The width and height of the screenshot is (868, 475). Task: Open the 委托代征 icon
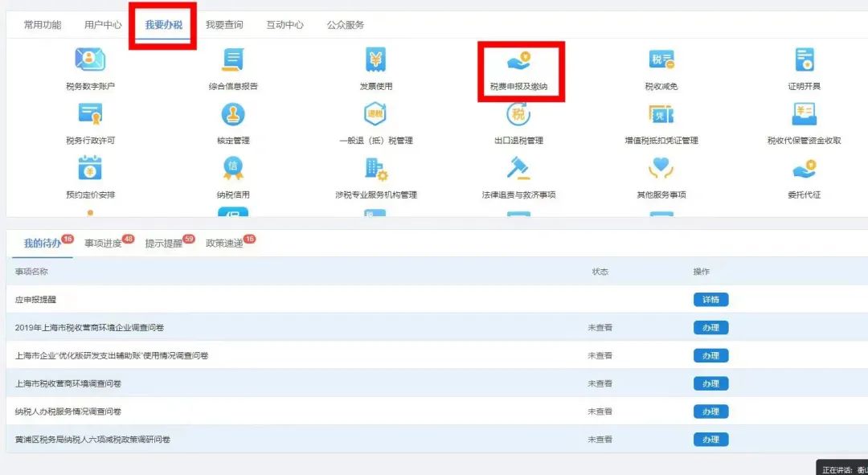[x=804, y=170]
